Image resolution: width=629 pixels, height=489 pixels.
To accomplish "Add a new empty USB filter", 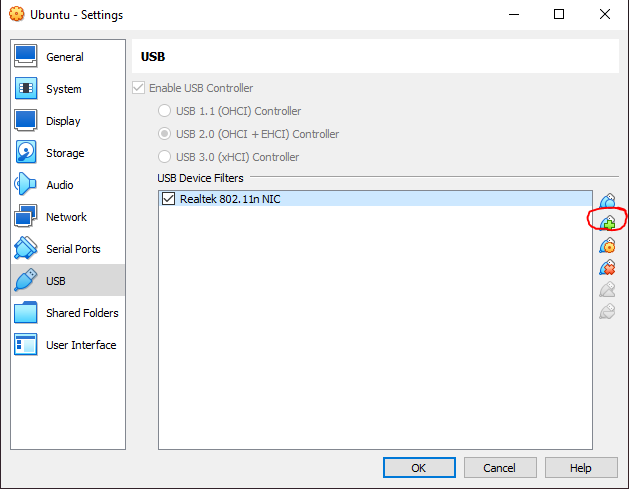I will pos(607,201).
